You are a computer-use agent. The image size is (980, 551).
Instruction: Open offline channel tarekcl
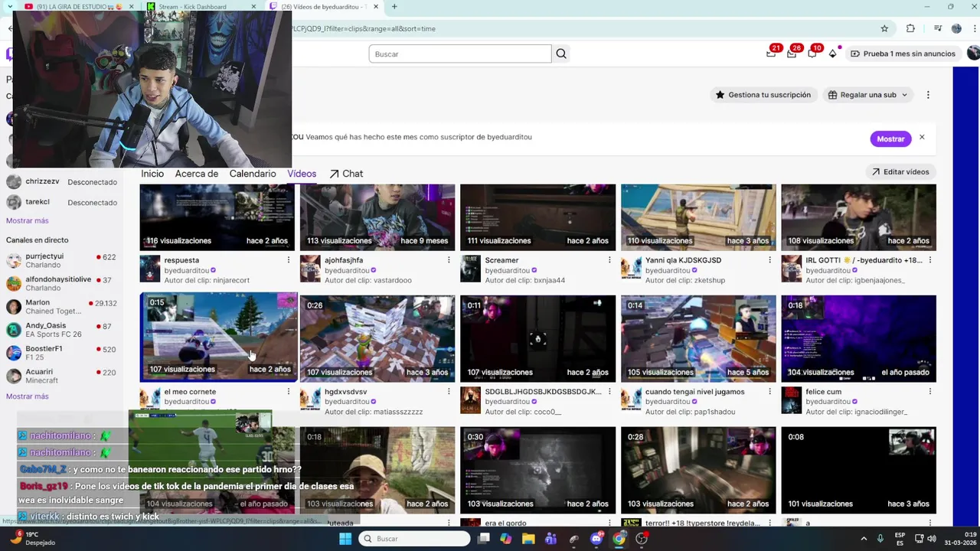pyautogui.click(x=61, y=203)
